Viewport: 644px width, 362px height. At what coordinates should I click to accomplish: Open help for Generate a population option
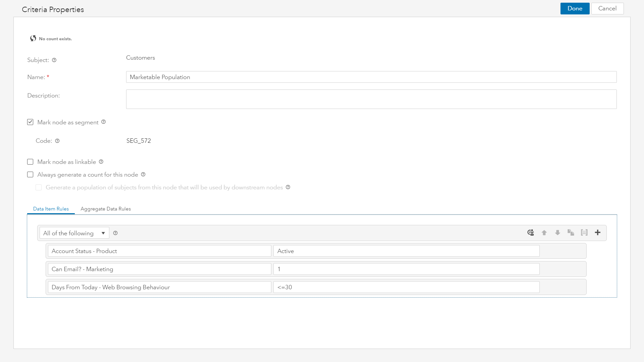(288, 187)
